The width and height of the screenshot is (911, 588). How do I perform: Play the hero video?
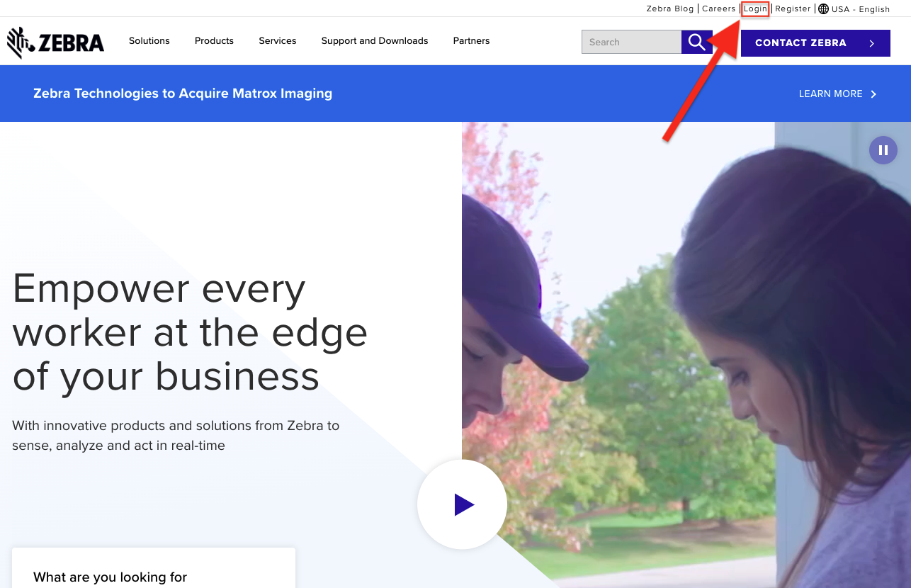pos(463,504)
